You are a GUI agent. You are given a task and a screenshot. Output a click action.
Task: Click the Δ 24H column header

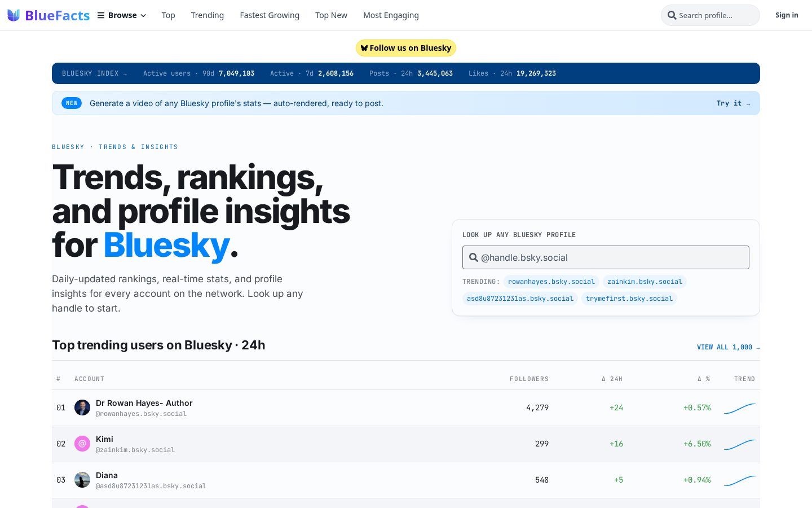(612, 379)
